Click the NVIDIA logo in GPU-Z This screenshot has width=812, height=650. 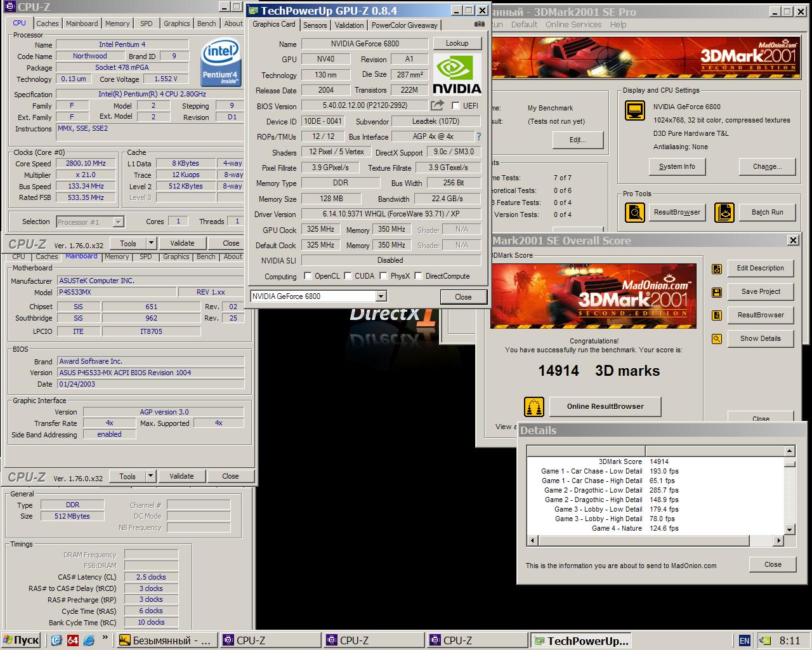pyautogui.click(x=457, y=75)
